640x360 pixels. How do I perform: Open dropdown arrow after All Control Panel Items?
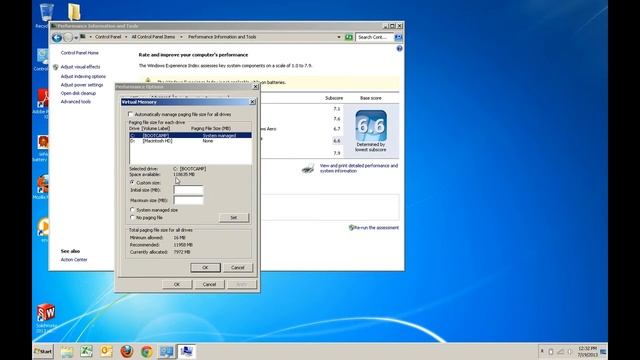point(181,37)
